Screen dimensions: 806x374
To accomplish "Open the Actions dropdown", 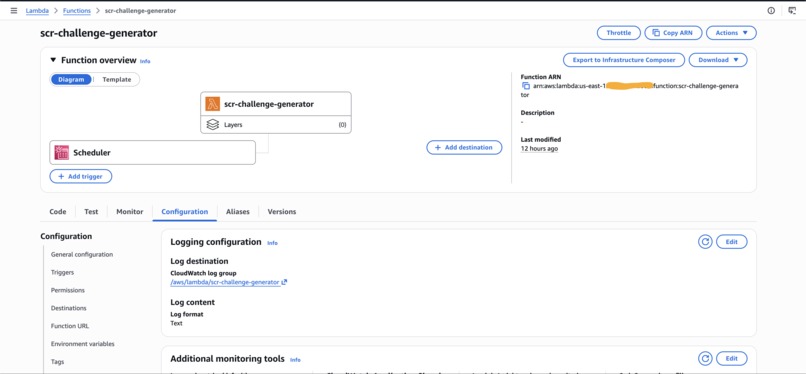I will 731,33.
